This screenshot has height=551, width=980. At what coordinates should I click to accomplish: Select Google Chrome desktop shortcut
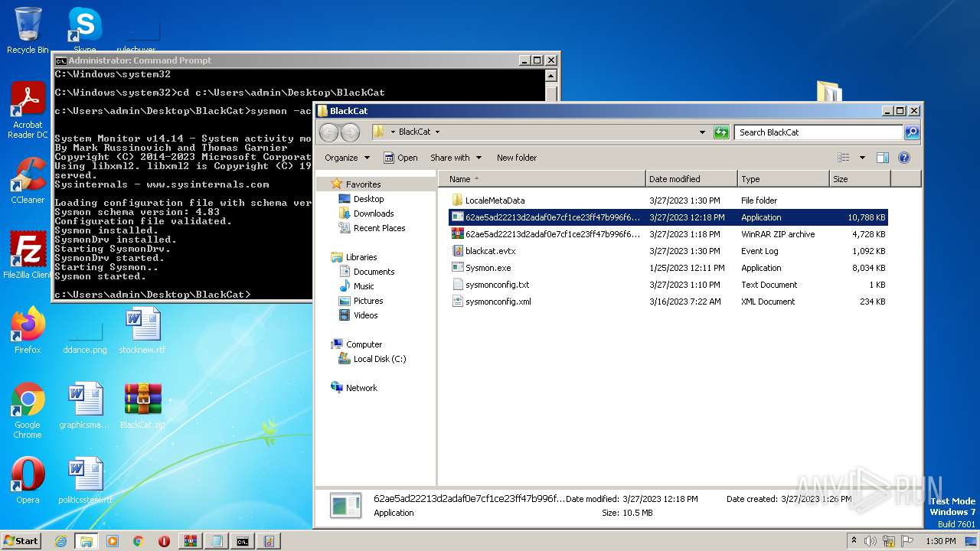pos(28,411)
